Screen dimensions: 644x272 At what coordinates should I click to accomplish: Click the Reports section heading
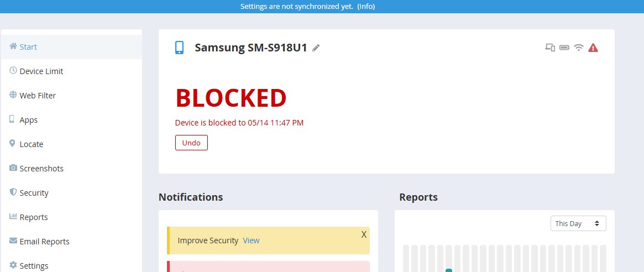[x=418, y=197]
